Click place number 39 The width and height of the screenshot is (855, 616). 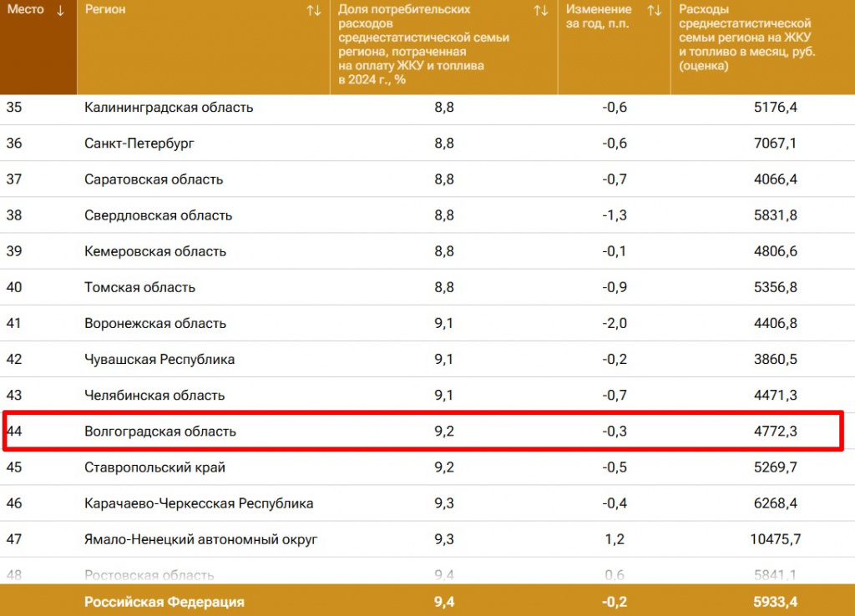[14, 250]
